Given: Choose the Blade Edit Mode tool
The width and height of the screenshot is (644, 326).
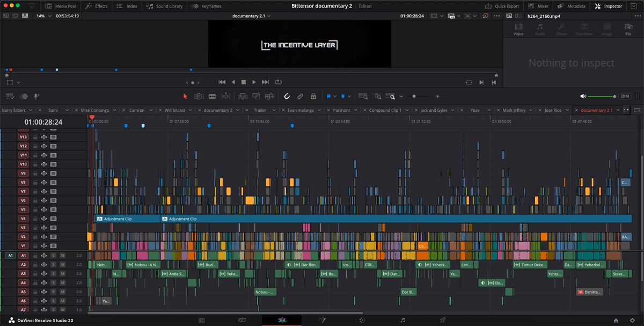Looking at the screenshot, I should (212, 96).
